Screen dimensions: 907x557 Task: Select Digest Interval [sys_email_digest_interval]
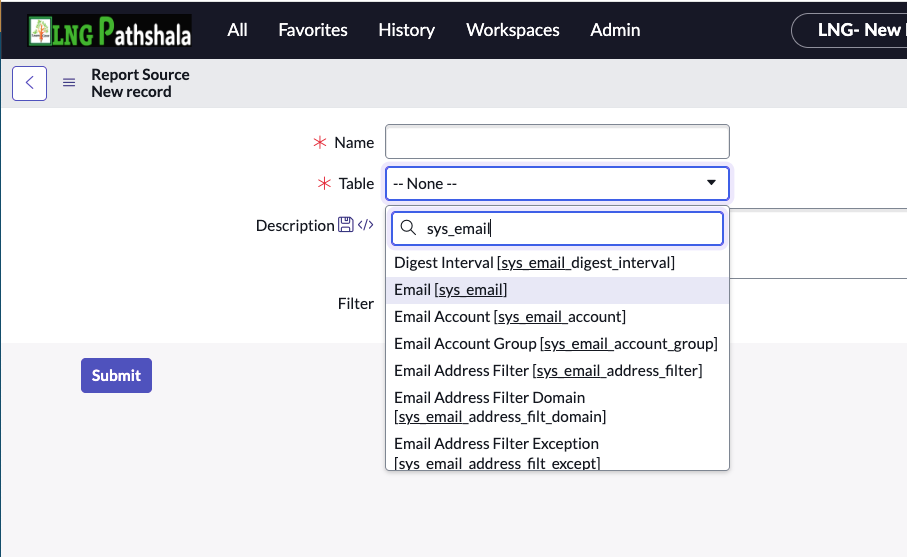tap(557, 263)
